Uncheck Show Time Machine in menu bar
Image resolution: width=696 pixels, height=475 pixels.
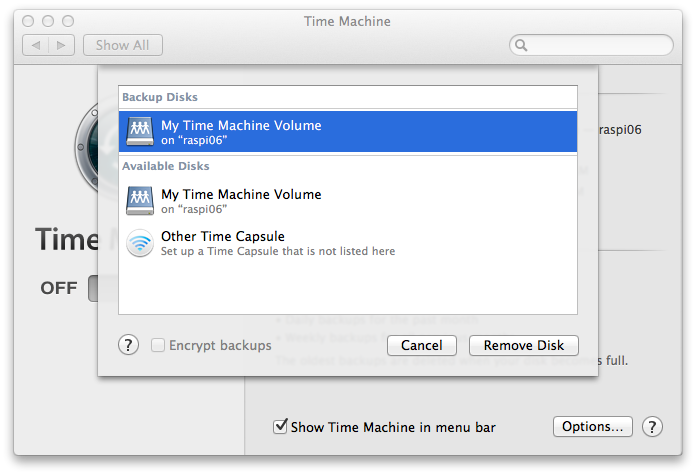(x=280, y=427)
